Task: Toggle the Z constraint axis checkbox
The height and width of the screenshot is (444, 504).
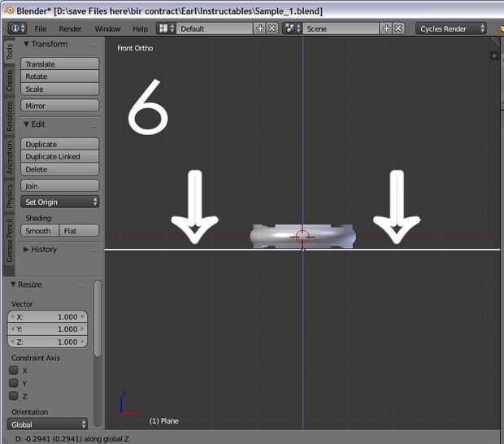Action: [x=14, y=395]
